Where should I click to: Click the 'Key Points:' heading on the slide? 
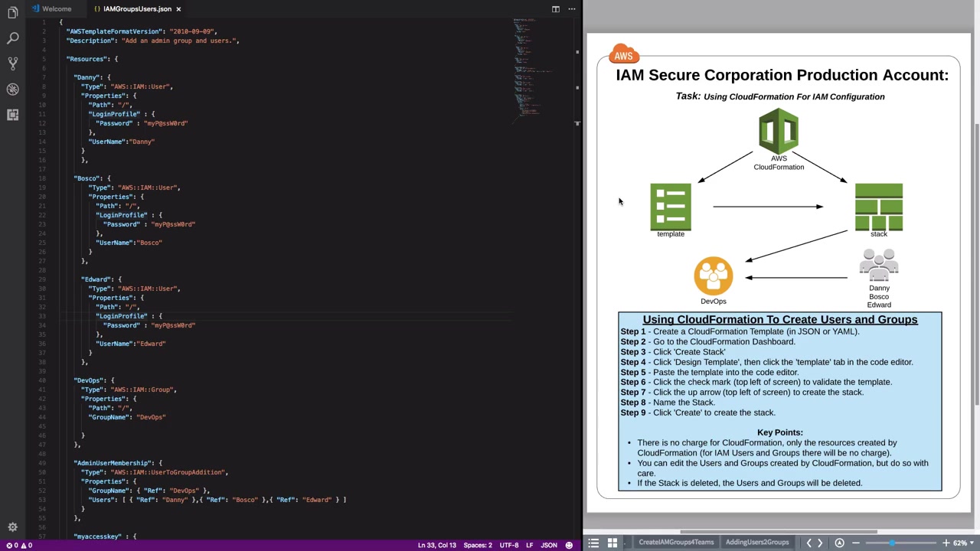click(780, 432)
